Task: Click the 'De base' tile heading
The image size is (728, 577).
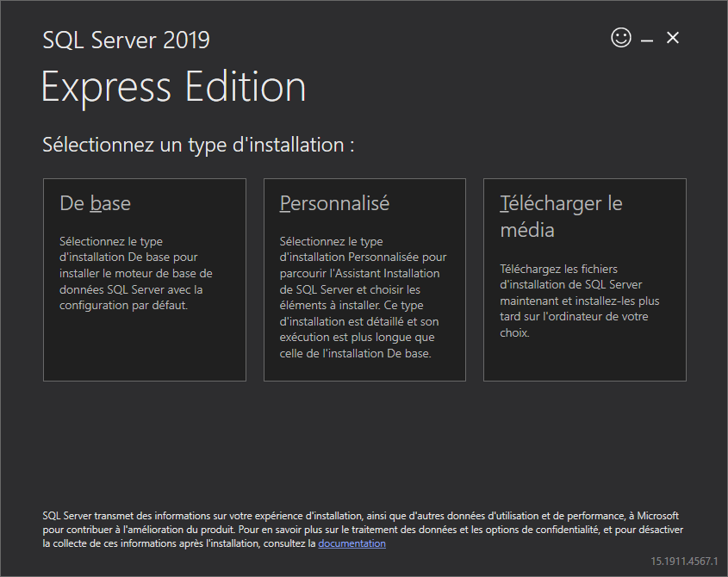Action: (95, 203)
